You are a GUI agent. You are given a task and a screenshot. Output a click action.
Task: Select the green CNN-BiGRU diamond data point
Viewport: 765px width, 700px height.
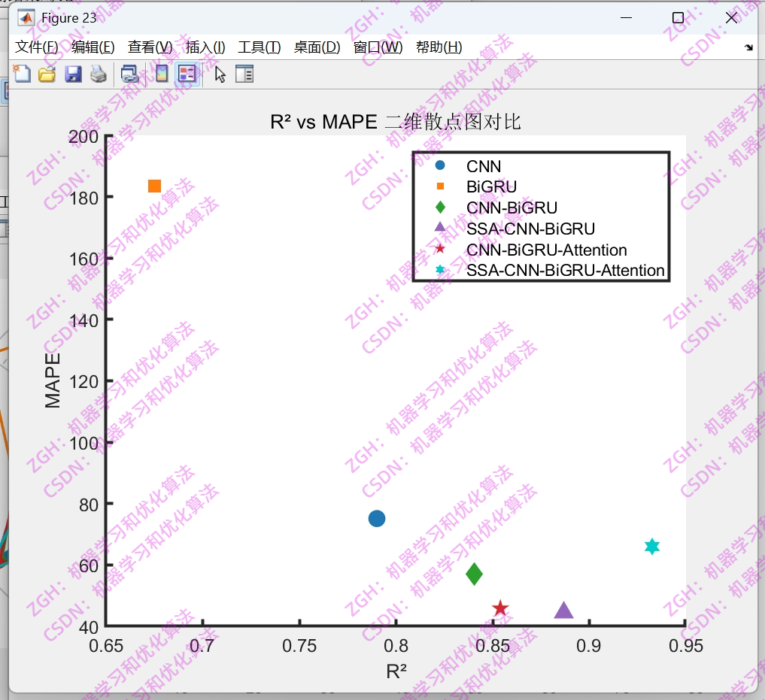pos(474,574)
